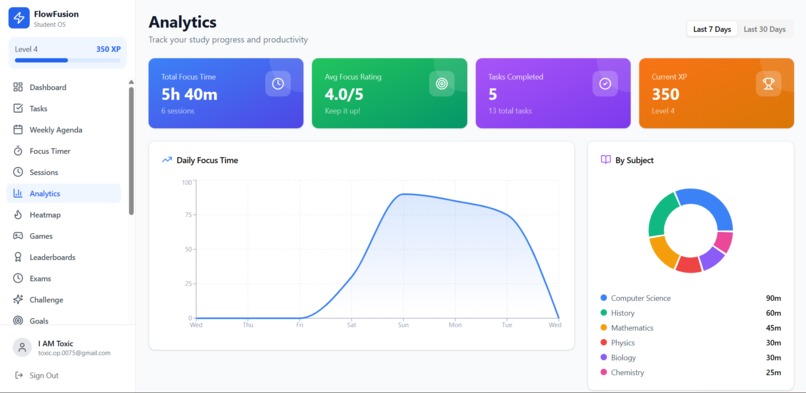Click the Computer Science legend entry

pyautogui.click(x=690, y=298)
